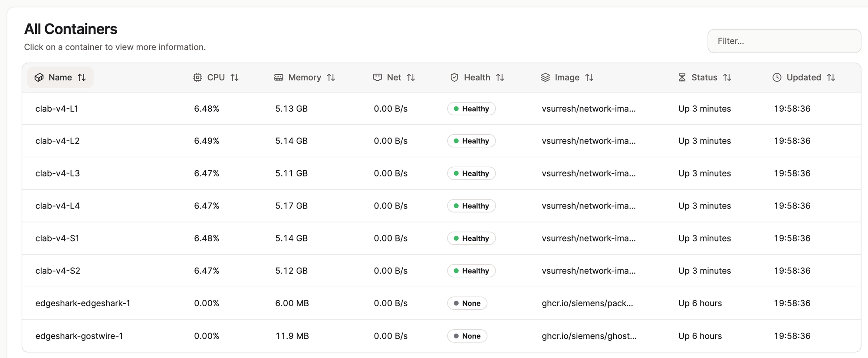Click the Updated column header label
This screenshot has height=358, width=868.
coord(804,77)
